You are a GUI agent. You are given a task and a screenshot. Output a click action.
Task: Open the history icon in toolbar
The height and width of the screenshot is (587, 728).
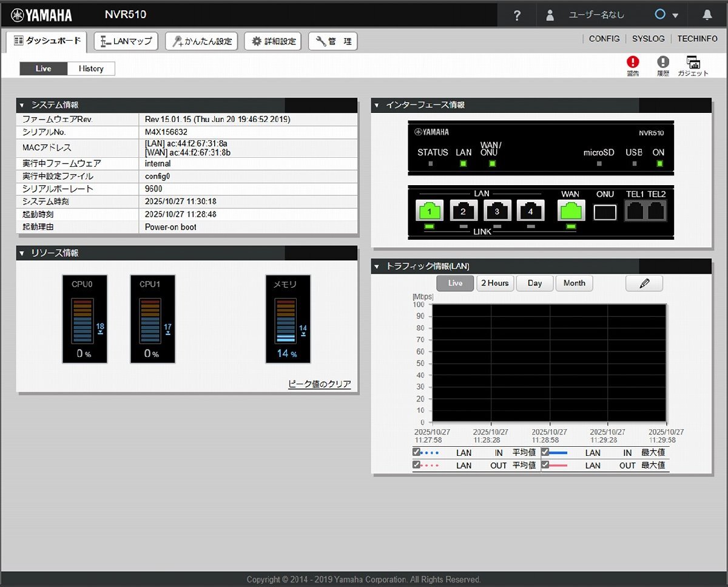coord(663,62)
